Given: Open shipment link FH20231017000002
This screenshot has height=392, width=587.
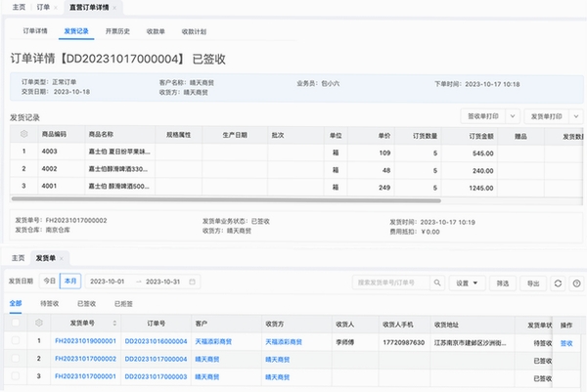Looking at the screenshot, I should (85, 359).
